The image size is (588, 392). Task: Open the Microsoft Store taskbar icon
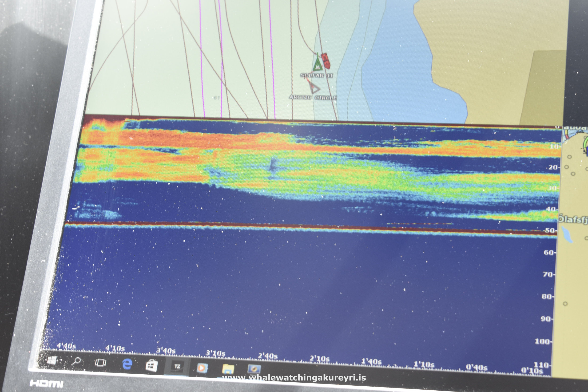pyautogui.click(x=151, y=365)
